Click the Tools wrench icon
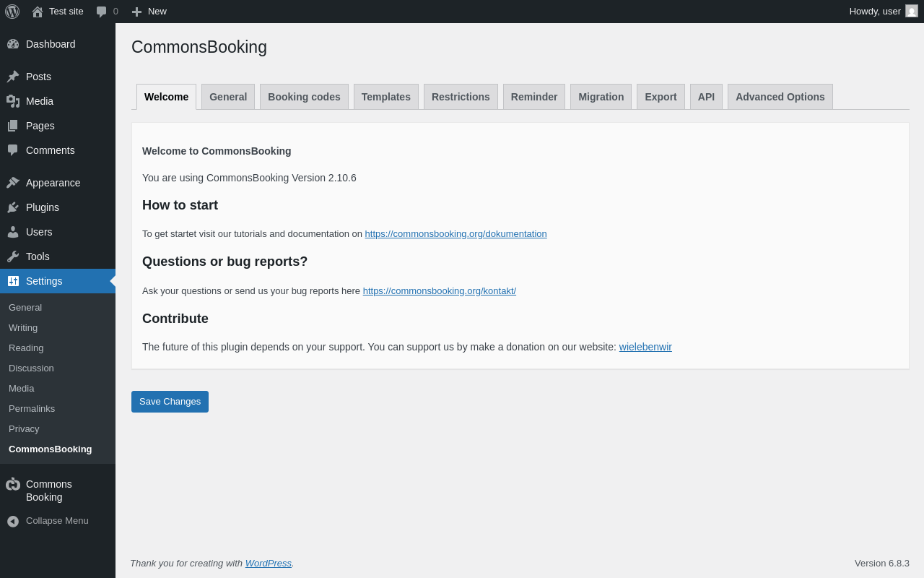924x578 pixels. 13,256
